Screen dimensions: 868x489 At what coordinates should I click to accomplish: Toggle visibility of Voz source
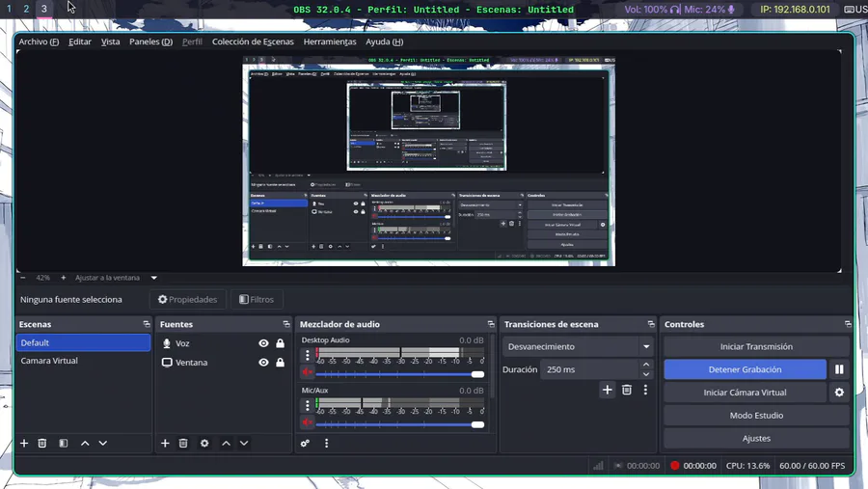263,343
